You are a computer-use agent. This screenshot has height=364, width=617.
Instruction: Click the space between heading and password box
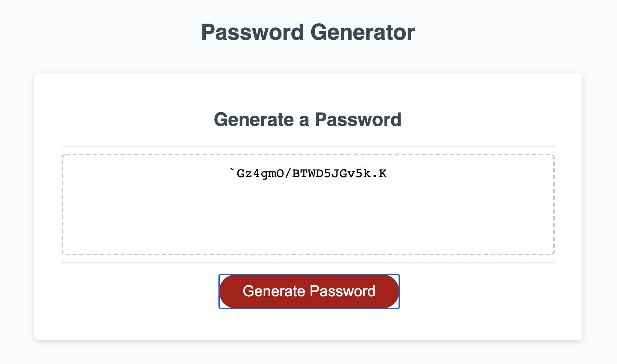pyautogui.click(x=308, y=137)
